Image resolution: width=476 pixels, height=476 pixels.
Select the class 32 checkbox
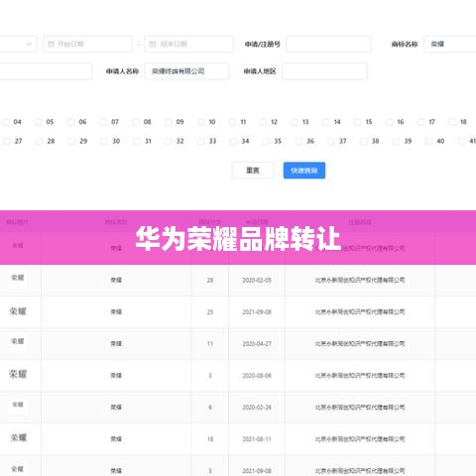click(169, 141)
